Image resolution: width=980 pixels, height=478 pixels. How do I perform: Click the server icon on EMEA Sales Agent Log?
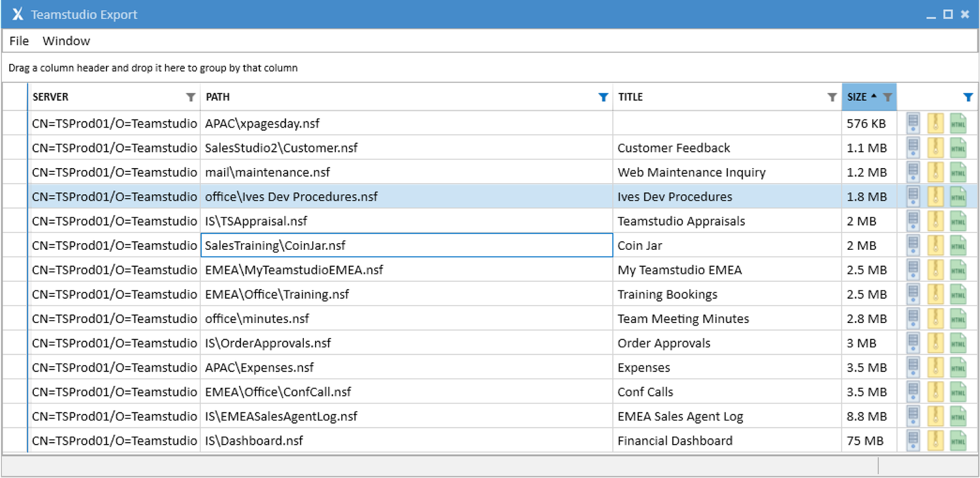912,417
